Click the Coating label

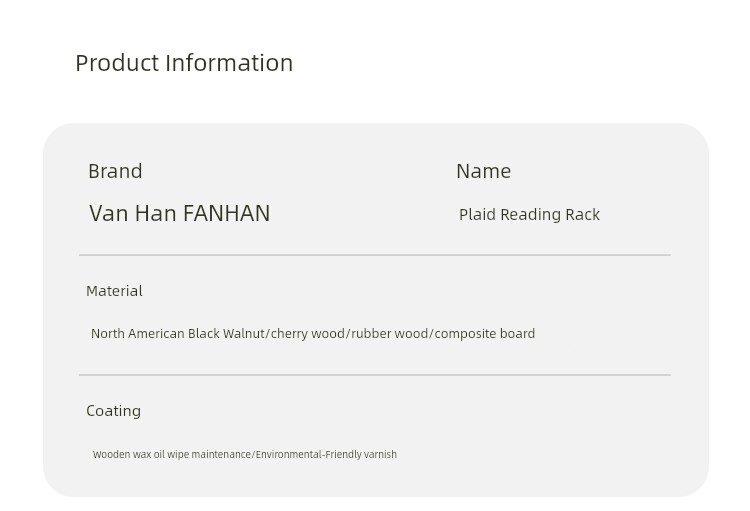[113, 411]
